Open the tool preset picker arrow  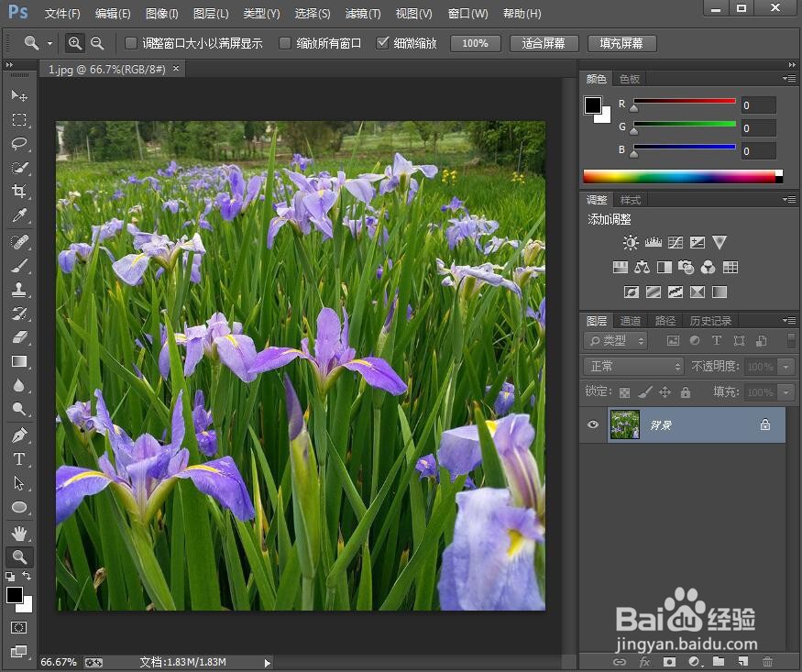point(49,43)
